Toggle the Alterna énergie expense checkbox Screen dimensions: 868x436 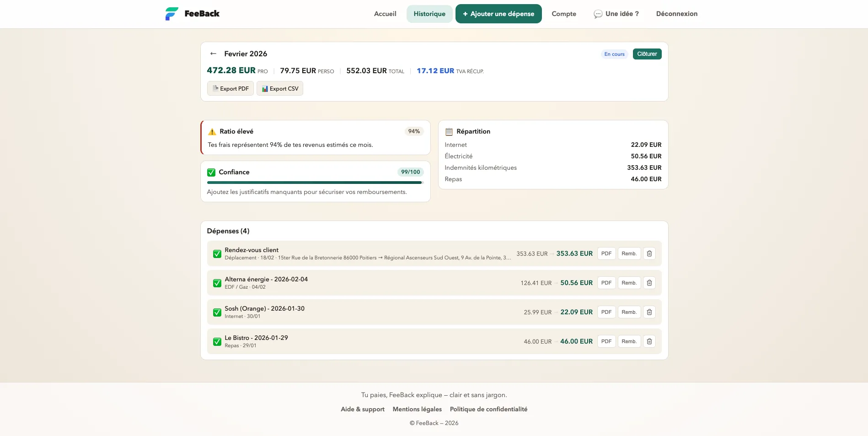click(217, 283)
